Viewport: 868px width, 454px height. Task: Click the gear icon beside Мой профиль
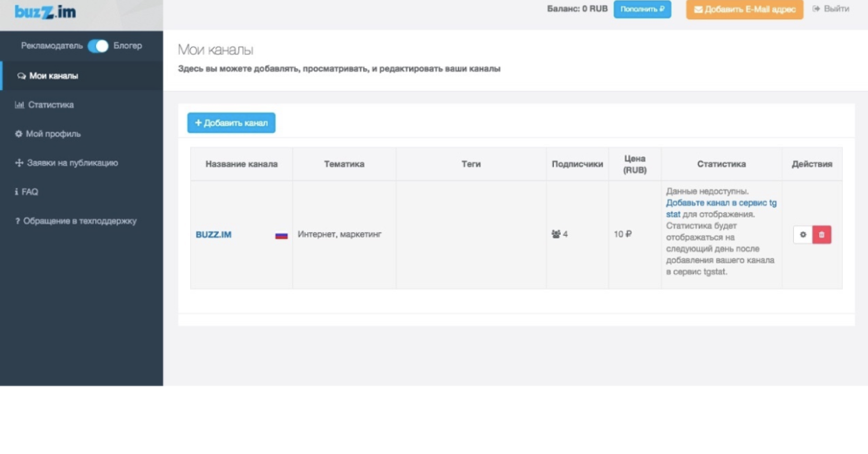(x=18, y=134)
